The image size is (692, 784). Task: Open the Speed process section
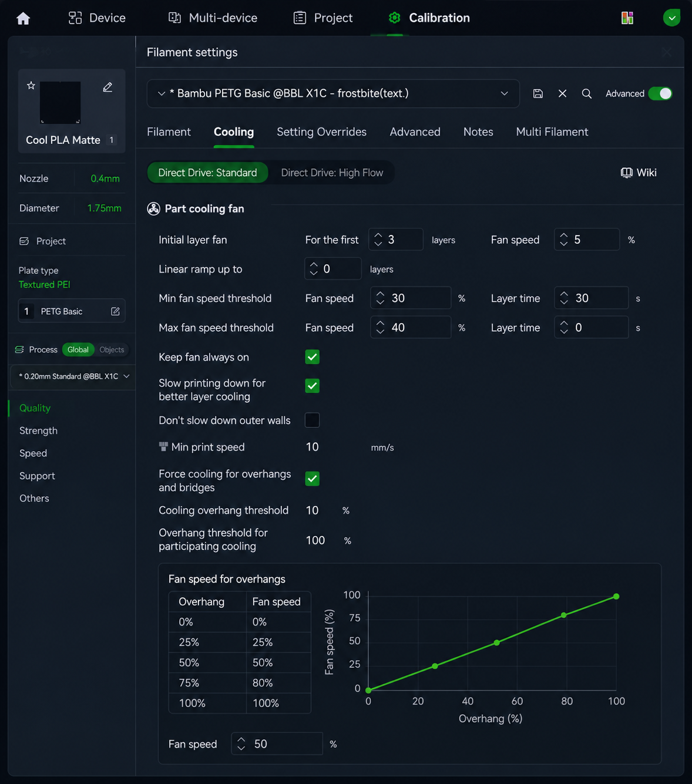pos(33,453)
